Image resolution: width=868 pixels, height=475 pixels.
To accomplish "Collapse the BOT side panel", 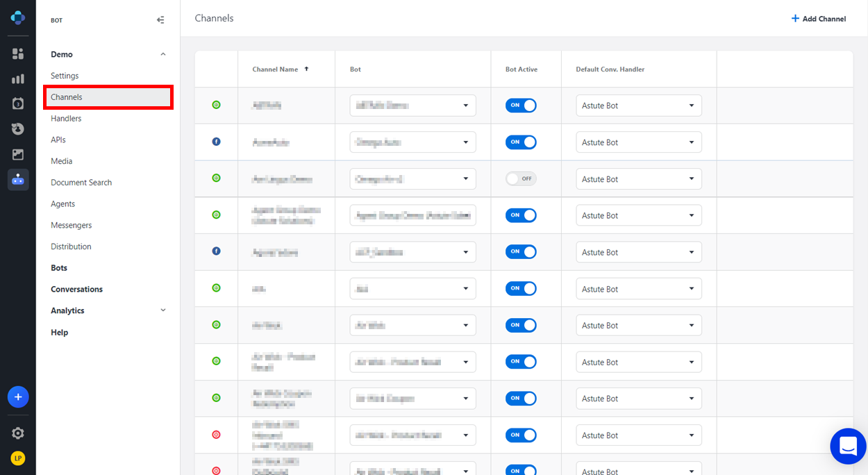I will [160, 20].
